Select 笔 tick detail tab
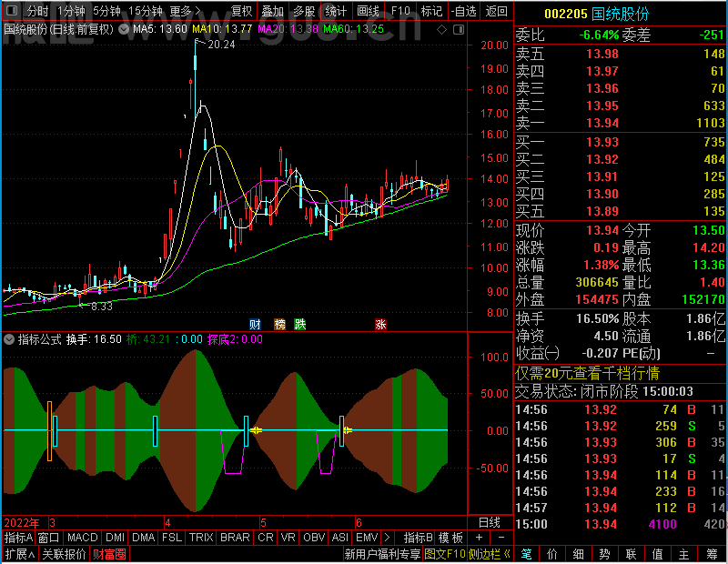Image resolution: width=728 pixels, height=564 pixels. (526, 554)
